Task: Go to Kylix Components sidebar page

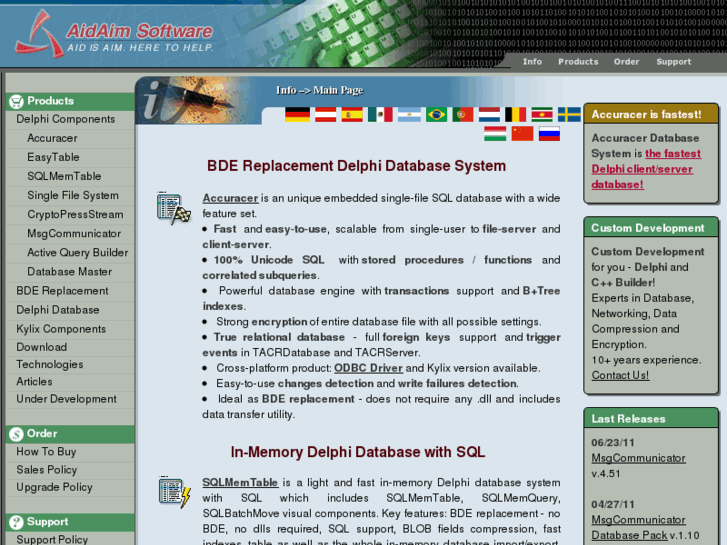Action: pyautogui.click(x=61, y=329)
